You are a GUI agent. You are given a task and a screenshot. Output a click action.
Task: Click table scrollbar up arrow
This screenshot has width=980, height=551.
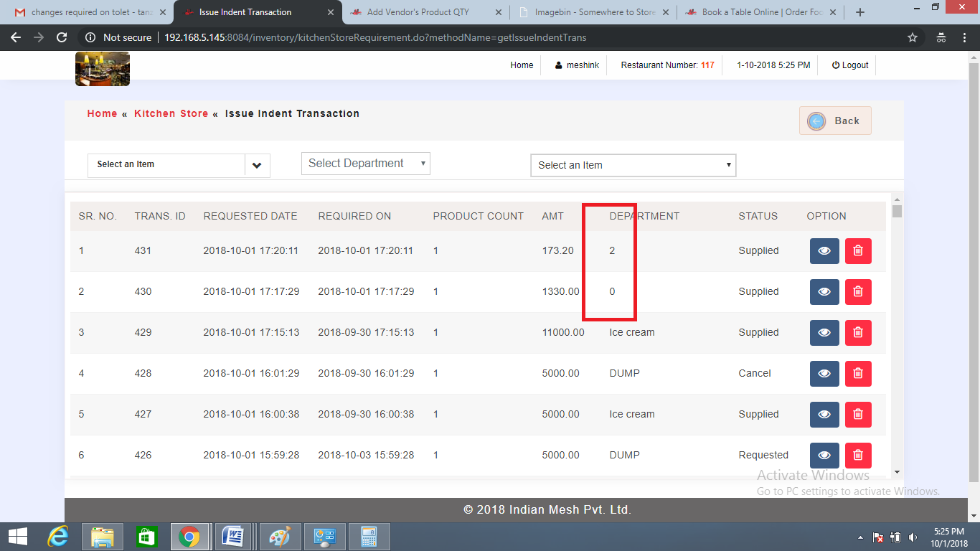[897, 199]
